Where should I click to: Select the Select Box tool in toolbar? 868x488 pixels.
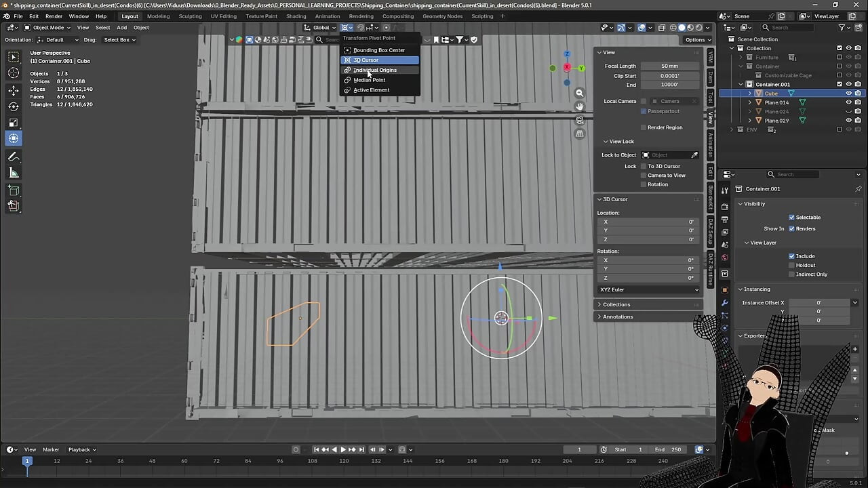coord(14,57)
